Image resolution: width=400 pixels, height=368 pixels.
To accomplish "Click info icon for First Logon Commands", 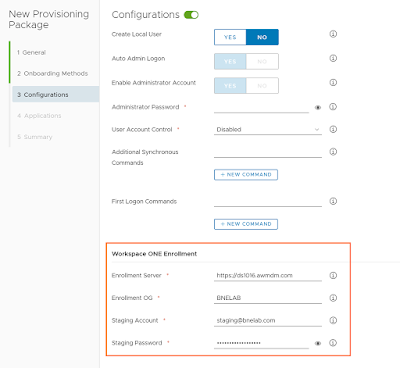I will click(333, 201).
